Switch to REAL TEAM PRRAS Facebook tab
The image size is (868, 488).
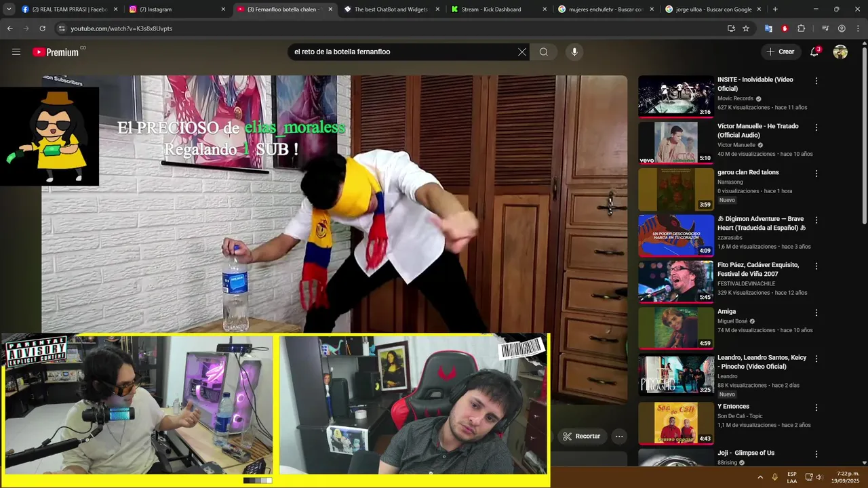(x=69, y=9)
